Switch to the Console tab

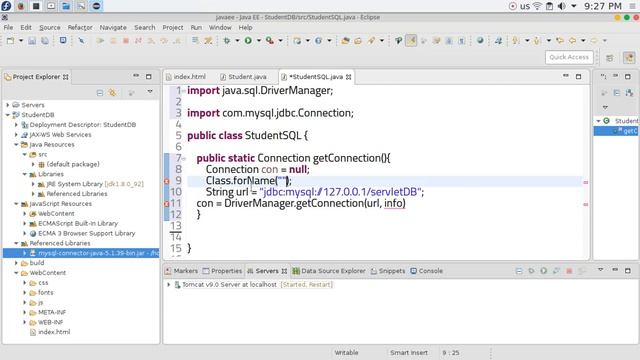point(427,271)
